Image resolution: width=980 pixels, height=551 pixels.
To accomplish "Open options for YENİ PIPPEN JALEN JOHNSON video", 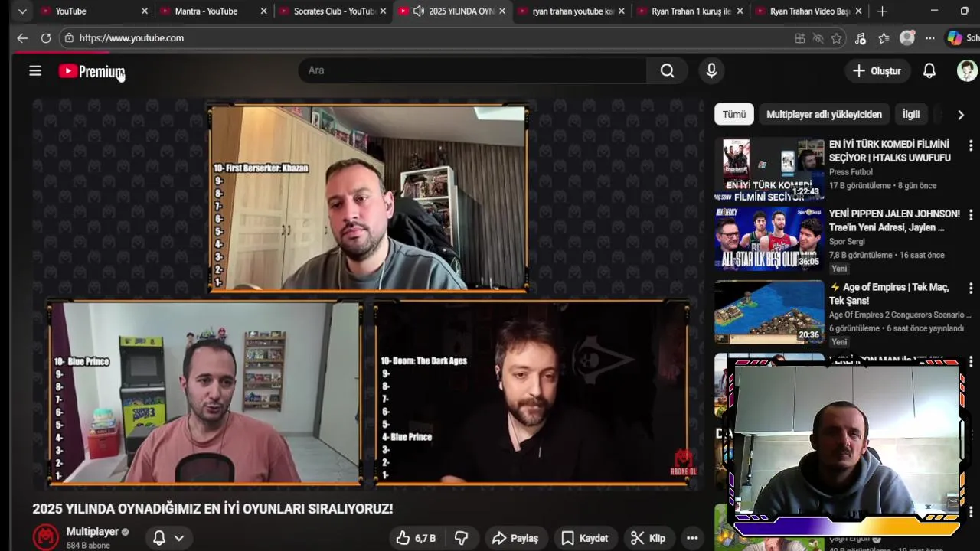I will coord(971,215).
